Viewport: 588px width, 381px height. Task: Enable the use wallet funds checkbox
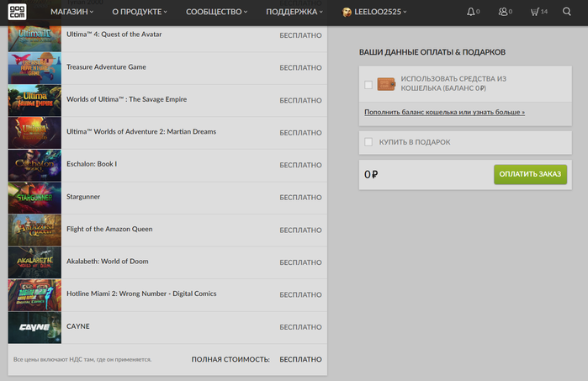(x=368, y=85)
